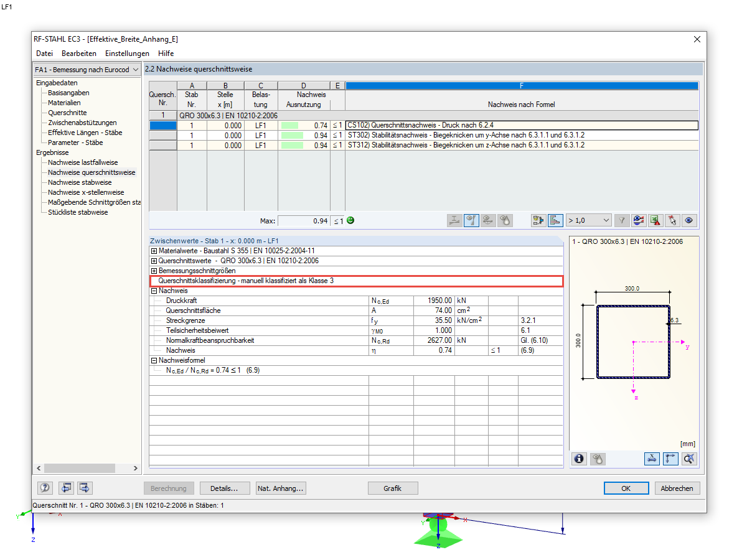Confirm with the OK button
The image size is (747, 560).
[x=626, y=488]
